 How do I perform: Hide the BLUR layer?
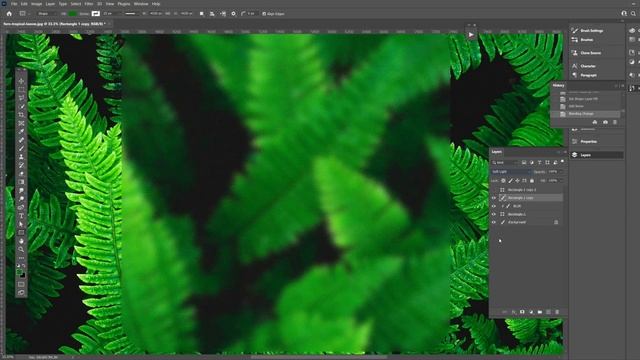pos(493,206)
